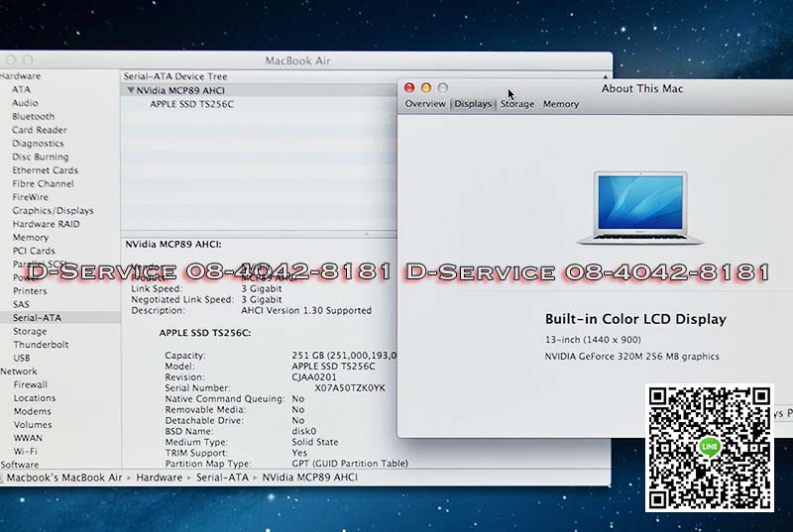Screen dimensions: 793x532
Task: Click Macbook's MacBook Air in path bar
Action: coord(64,478)
